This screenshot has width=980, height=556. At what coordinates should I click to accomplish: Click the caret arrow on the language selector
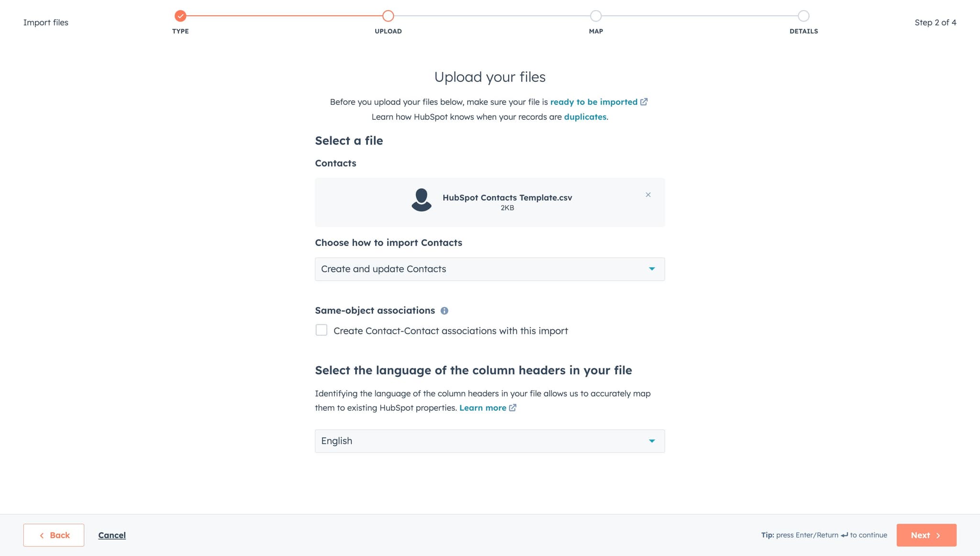pyautogui.click(x=652, y=441)
